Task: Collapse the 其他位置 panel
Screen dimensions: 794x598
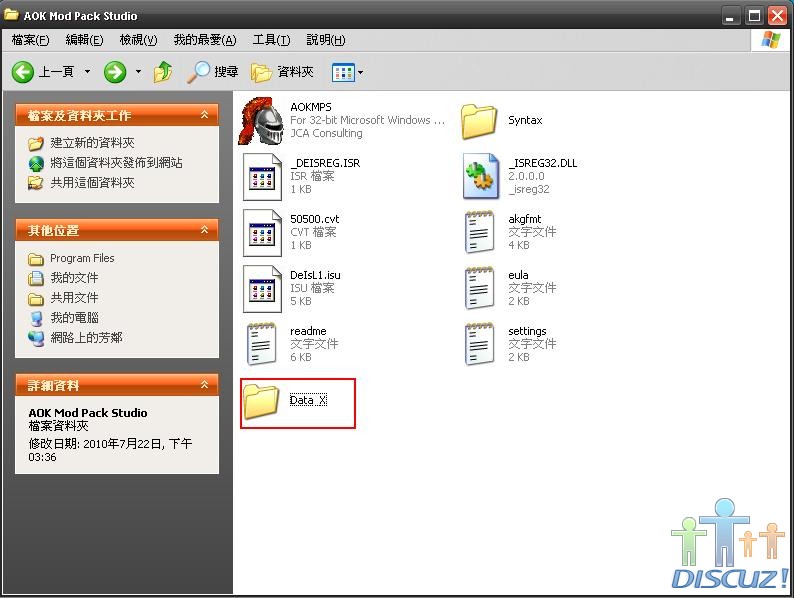Action: [x=205, y=230]
